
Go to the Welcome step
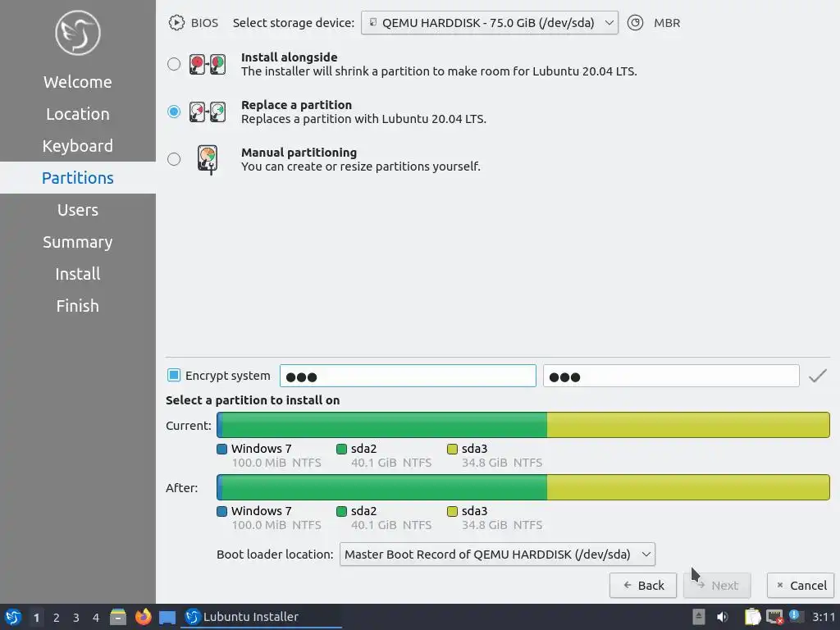point(78,82)
